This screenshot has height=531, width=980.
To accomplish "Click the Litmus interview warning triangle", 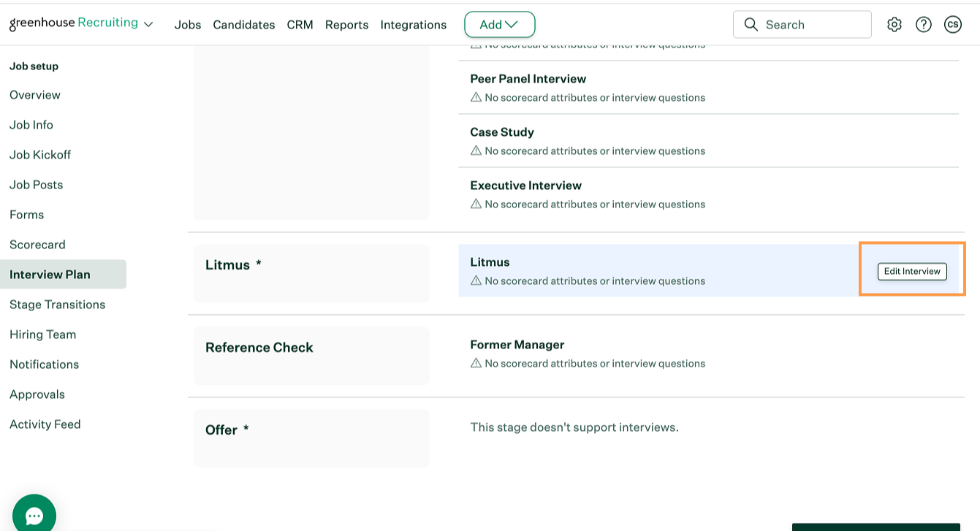I will 476,280.
